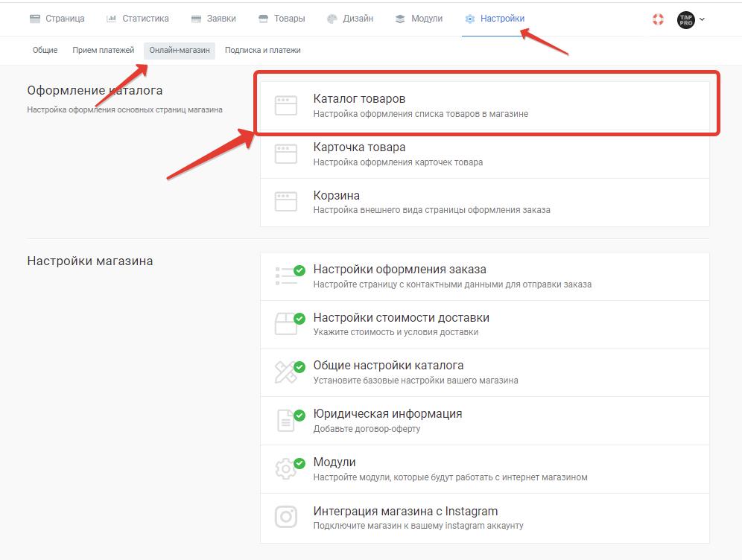Select the Дизайн tab
The image size is (742, 560).
point(350,19)
